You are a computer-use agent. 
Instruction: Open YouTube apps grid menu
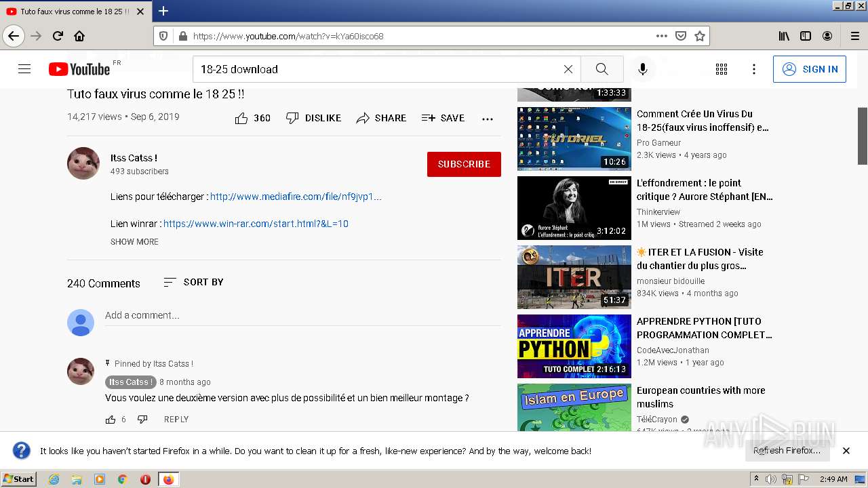click(722, 69)
